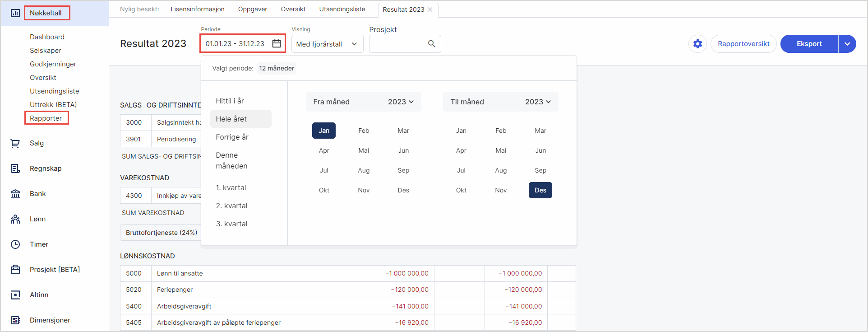Open the Til måned year dropdown
This screenshot has width=868, height=332.
pyautogui.click(x=538, y=102)
